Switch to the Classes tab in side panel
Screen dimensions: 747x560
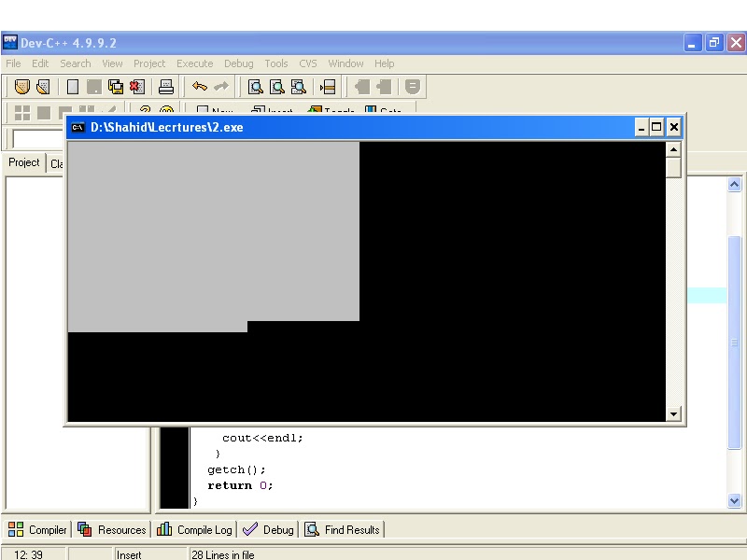(56, 164)
